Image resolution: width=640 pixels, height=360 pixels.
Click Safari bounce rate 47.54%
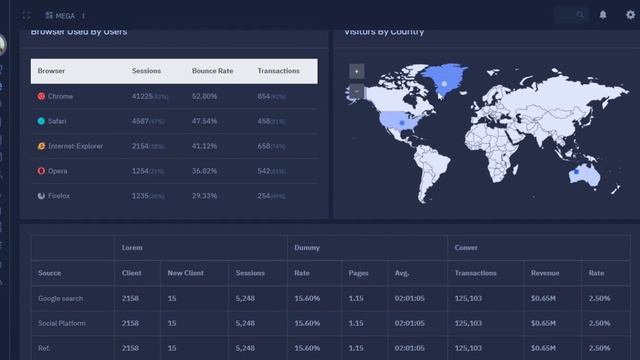pyautogui.click(x=204, y=121)
